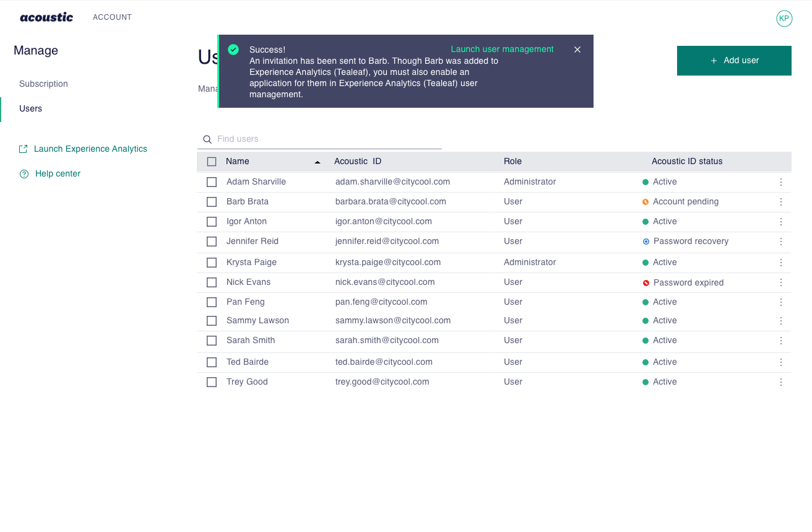
Task: Click the Manage sidebar heading
Action: 36,51
